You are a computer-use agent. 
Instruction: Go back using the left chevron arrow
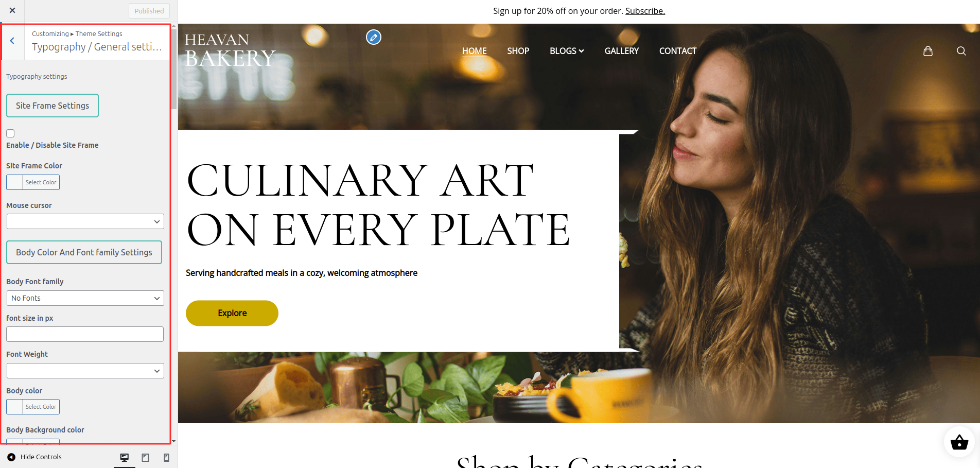[x=12, y=41]
